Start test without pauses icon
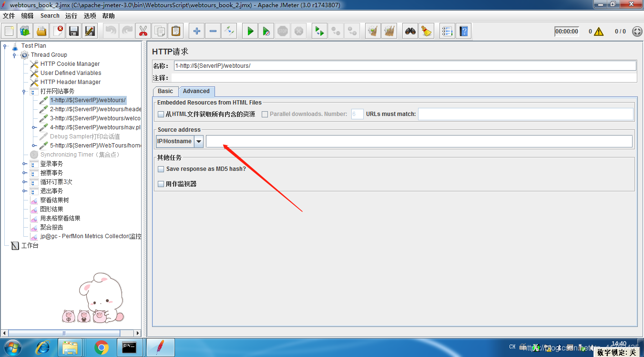 266,31
